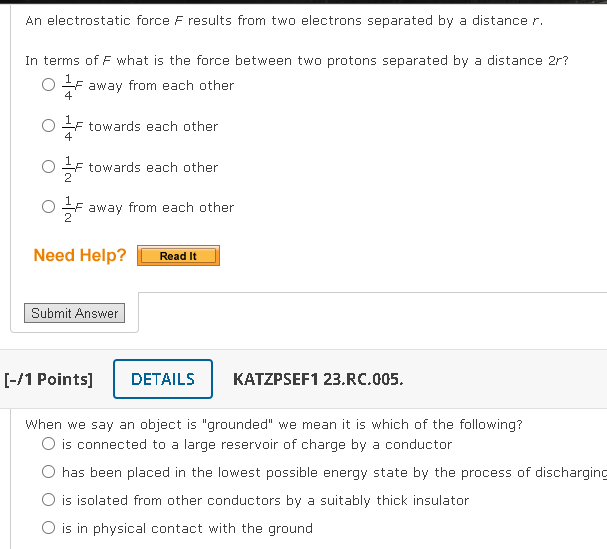607x549 pixels.
Task: Click the KATZPSEF1 23.RC.005 question code
Action: [x=317, y=379]
